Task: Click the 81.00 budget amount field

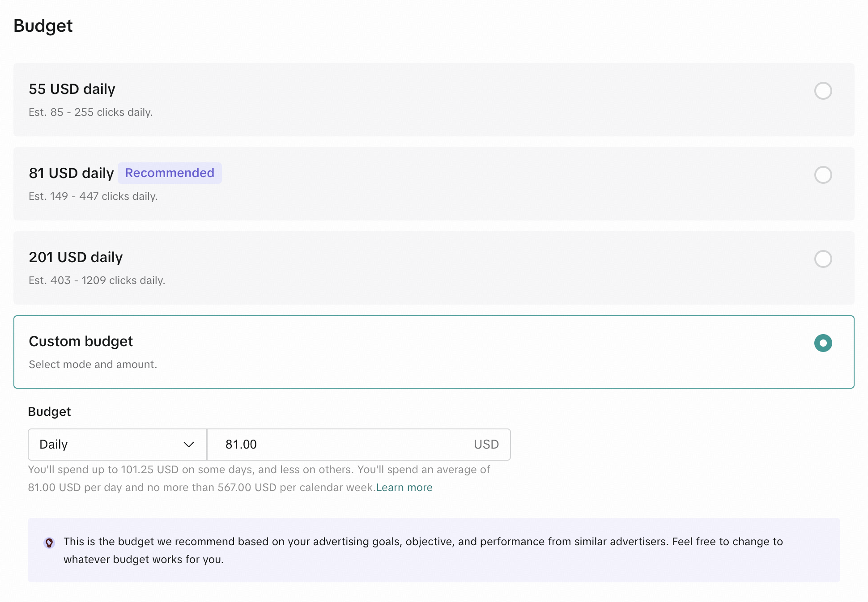Action: (x=340, y=445)
